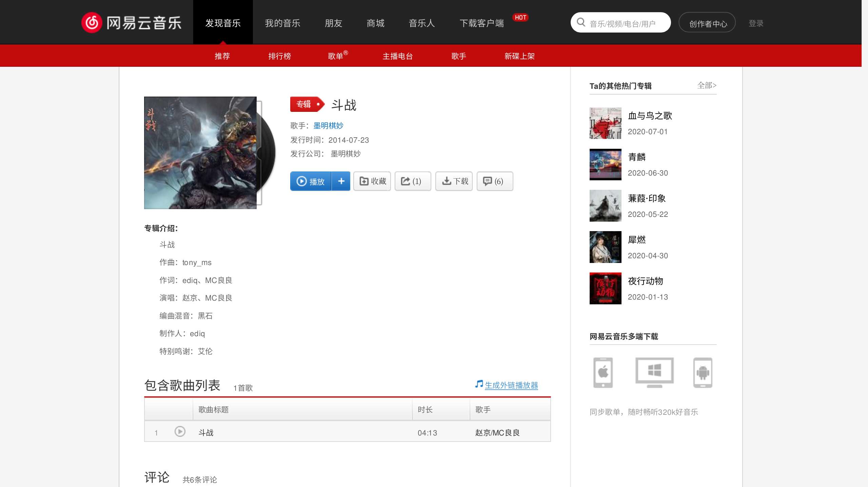The width and height of the screenshot is (868, 487).
Task: Open the share button showing (1)
Action: pos(412,181)
